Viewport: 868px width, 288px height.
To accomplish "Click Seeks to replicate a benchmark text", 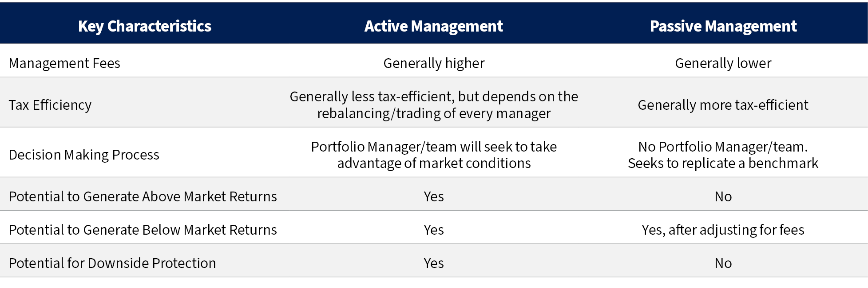I will point(723,163).
